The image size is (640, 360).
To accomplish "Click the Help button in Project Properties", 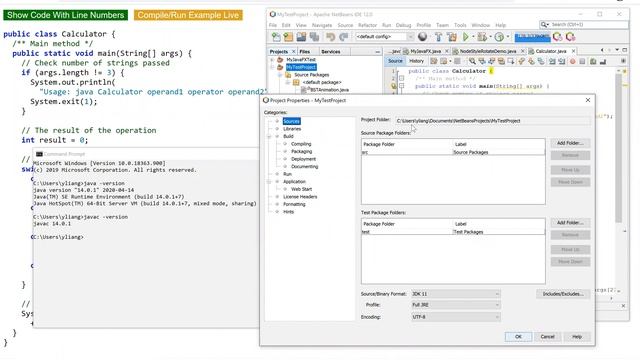I will point(577,337).
